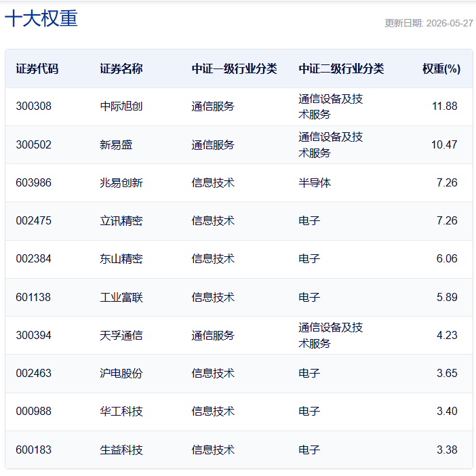This screenshot has height=476, width=476.
Task: Click 新易盛 row's 通信设备及技术服务 cell
Action: [331, 145]
